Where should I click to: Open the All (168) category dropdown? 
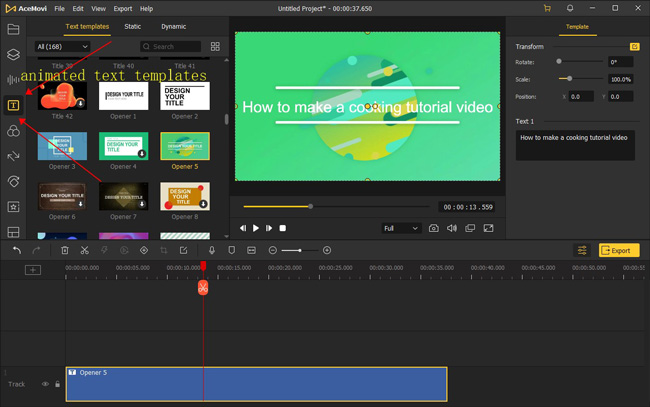coord(62,46)
